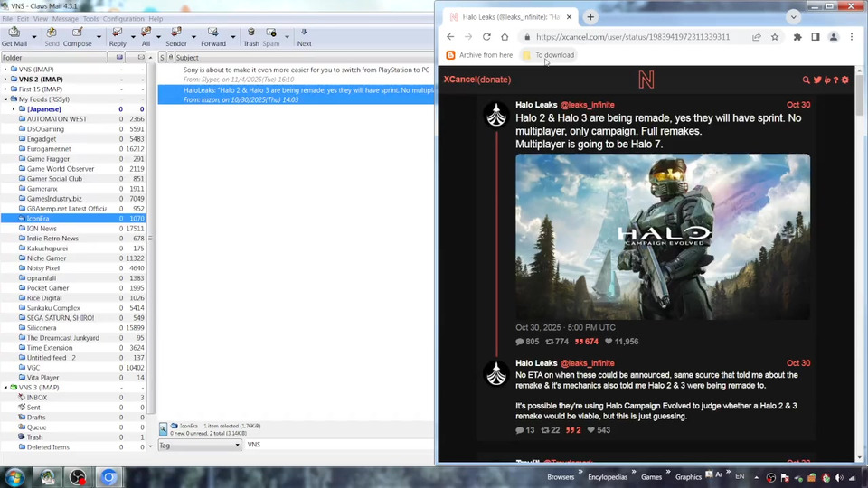Select the Halo Leaks browser tab
868x488 pixels.
509,17
